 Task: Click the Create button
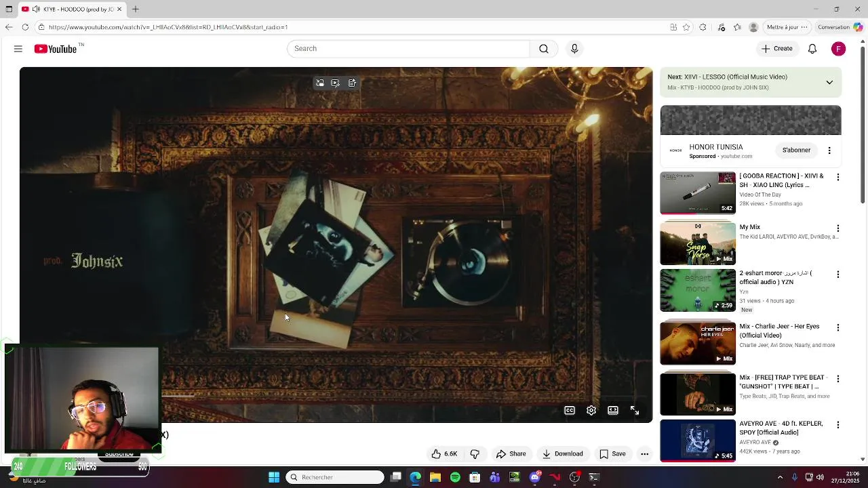[776, 49]
